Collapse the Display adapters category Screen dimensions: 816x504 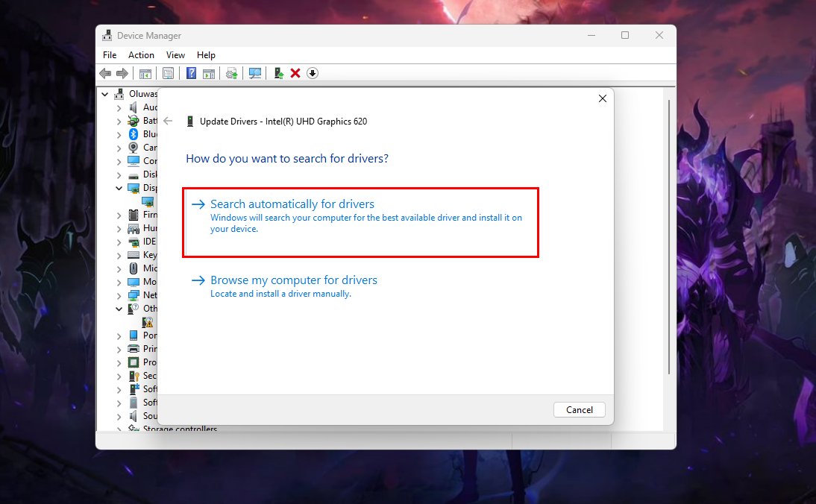119,189
